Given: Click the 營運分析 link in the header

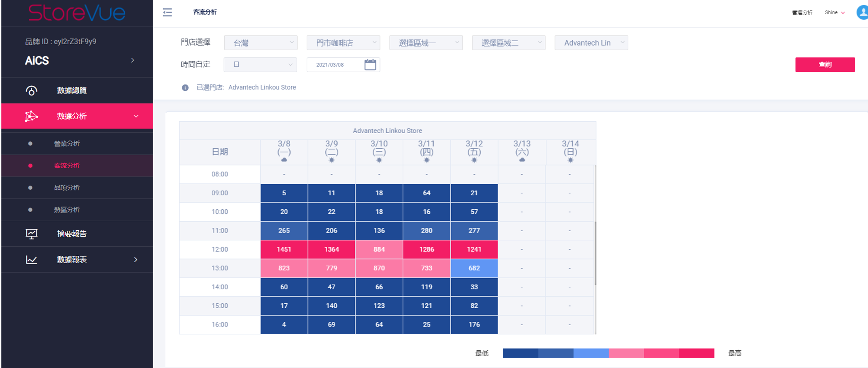Looking at the screenshot, I should 802,13.
